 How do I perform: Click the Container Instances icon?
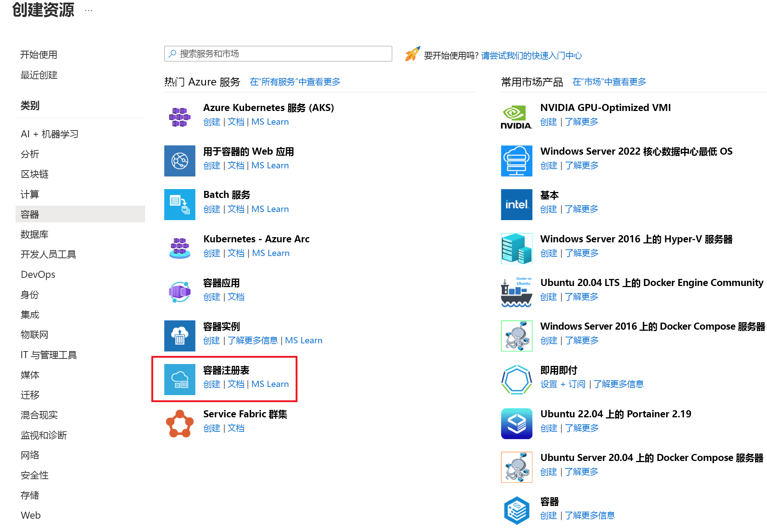pyautogui.click(x=179, y=336)
